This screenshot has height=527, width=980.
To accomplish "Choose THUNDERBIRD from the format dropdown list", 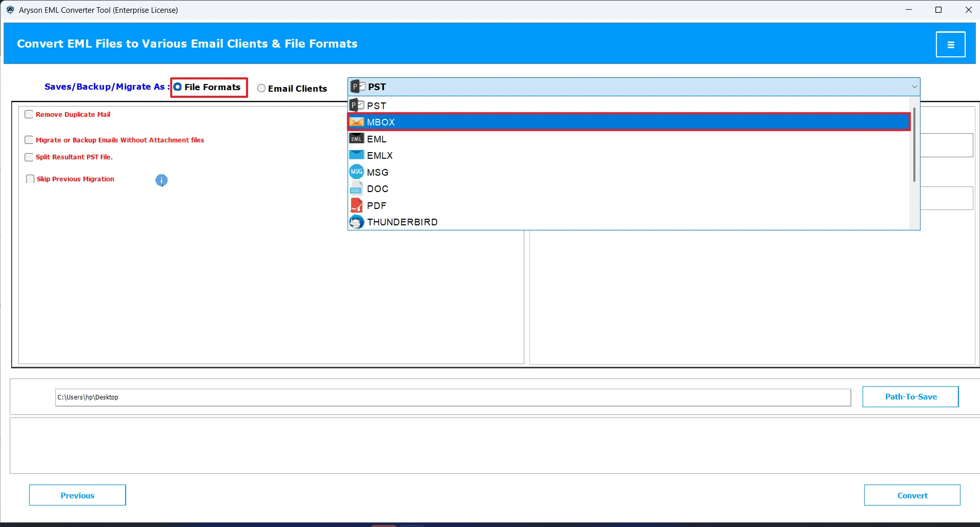I will (628, 222).
